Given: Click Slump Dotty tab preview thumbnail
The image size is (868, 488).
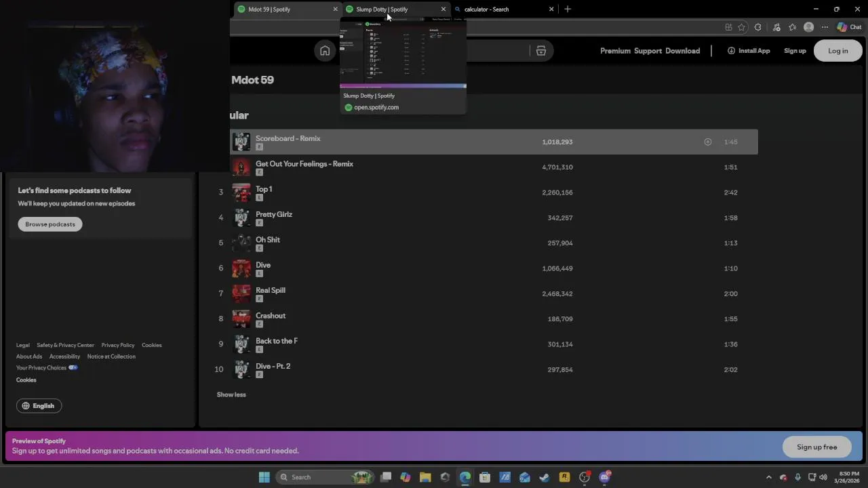Looking at the screenshot, I should [403, 53].
